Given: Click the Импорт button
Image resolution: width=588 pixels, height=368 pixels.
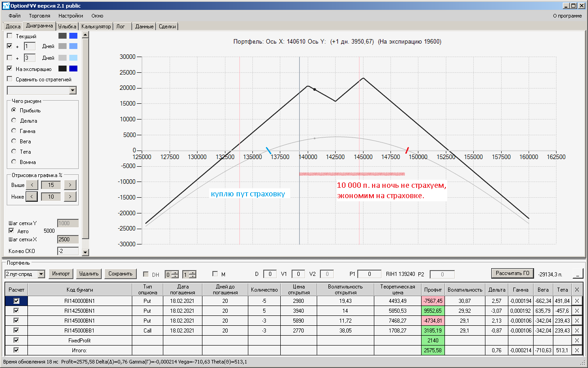Looking at the screenshot, I should tap(61, 274).
